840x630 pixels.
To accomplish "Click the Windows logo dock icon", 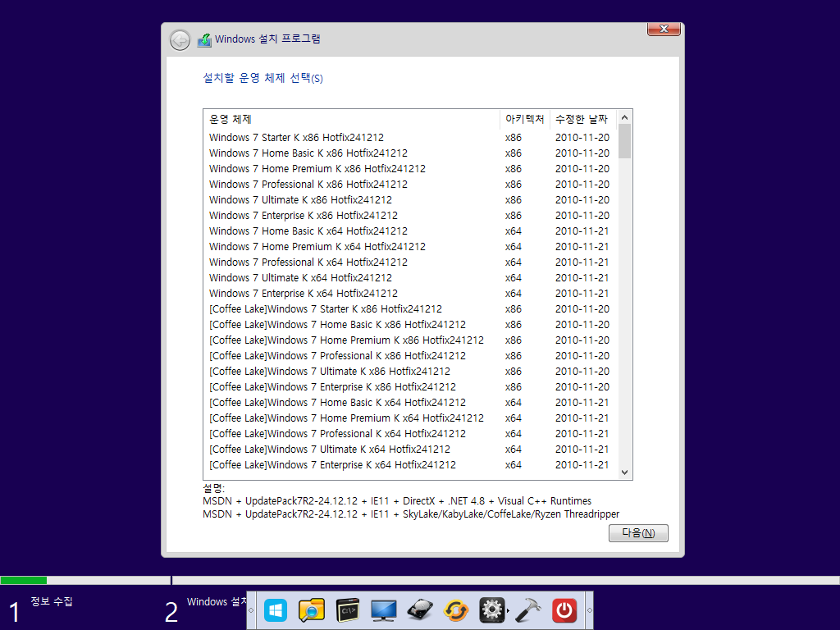I will coord(276,610).
